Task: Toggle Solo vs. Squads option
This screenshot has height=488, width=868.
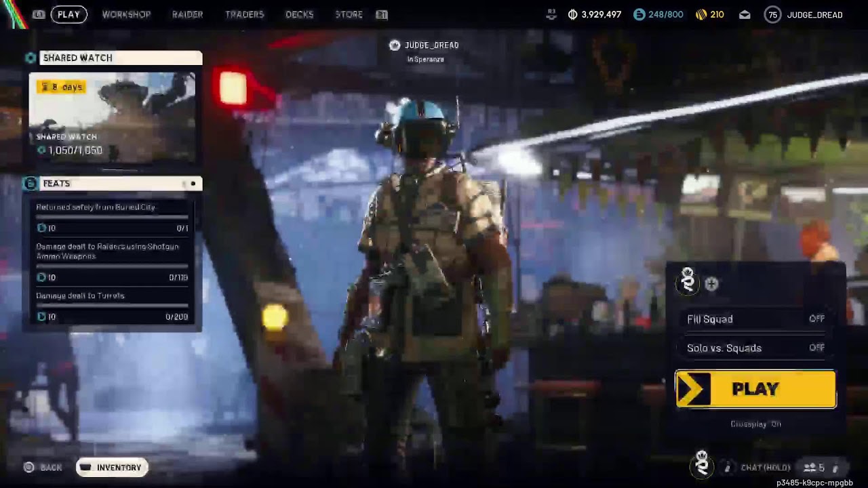Action: click(755, 348)
